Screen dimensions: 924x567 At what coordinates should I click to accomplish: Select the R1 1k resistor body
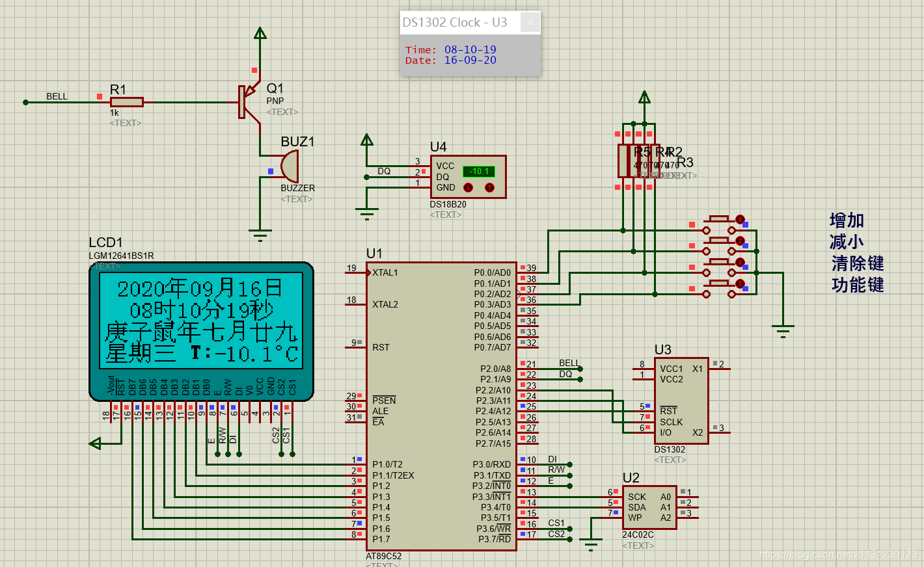127,102
